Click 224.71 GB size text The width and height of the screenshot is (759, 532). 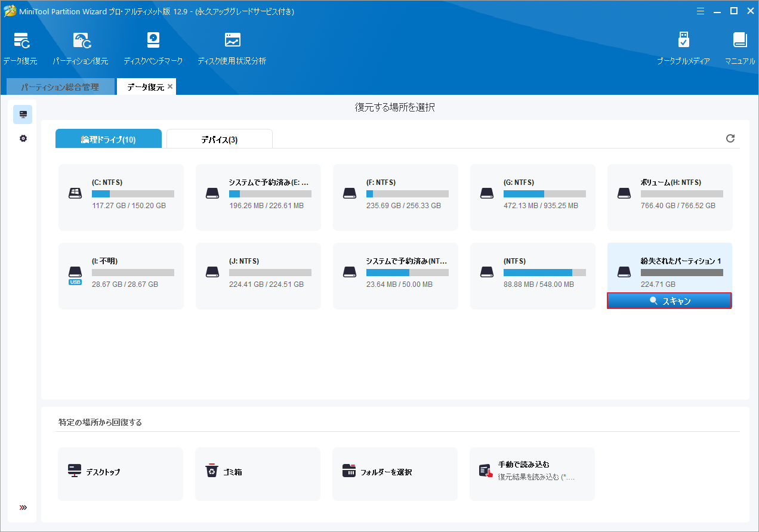(x=658, y=284)
